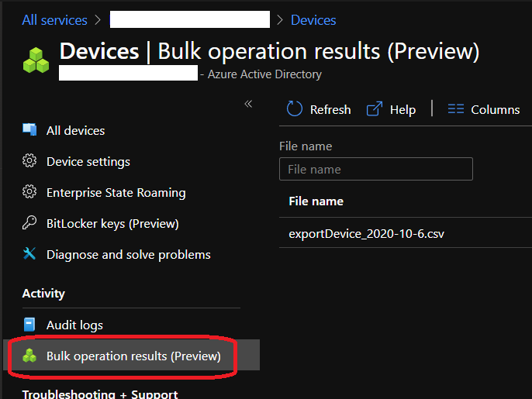Click the Refresh circular arrow icon

(295, 109)
